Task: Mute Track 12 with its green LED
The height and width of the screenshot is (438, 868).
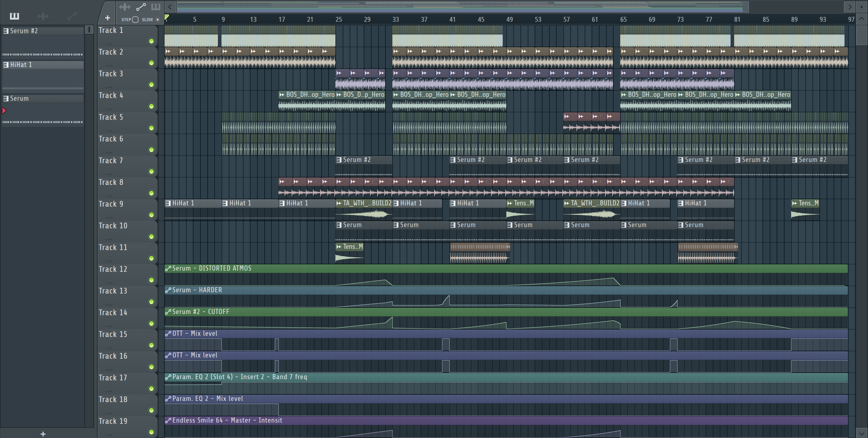Action: click(152, 280)
